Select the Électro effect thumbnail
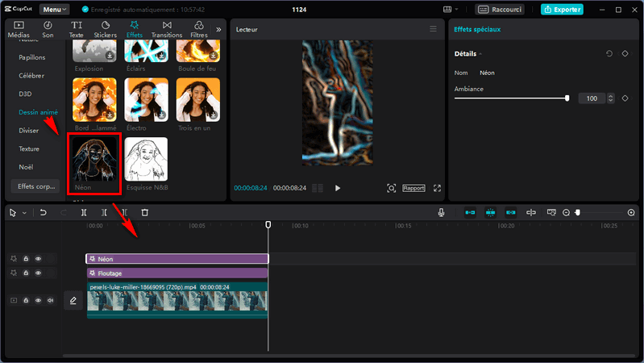The width and height of the screenshot is (644, 363). point(146,100)
